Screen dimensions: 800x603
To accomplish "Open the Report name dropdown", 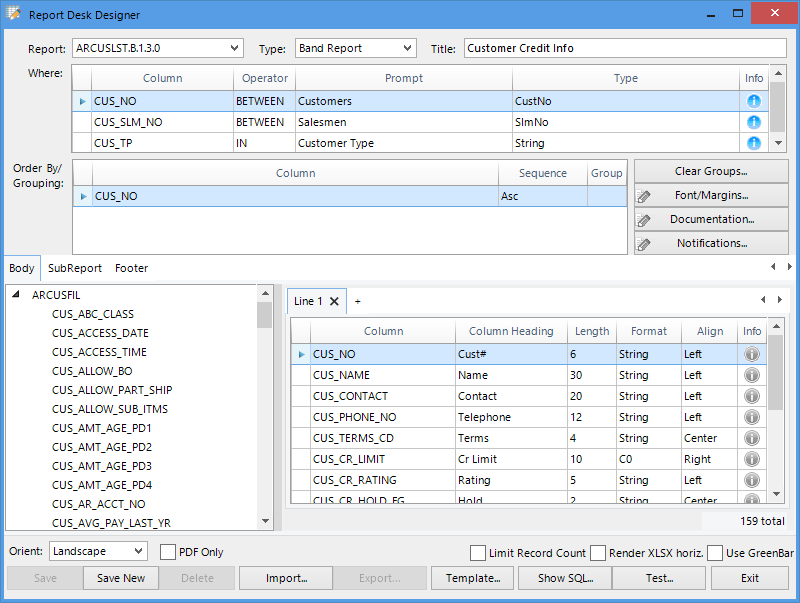I will pos(234,48).
